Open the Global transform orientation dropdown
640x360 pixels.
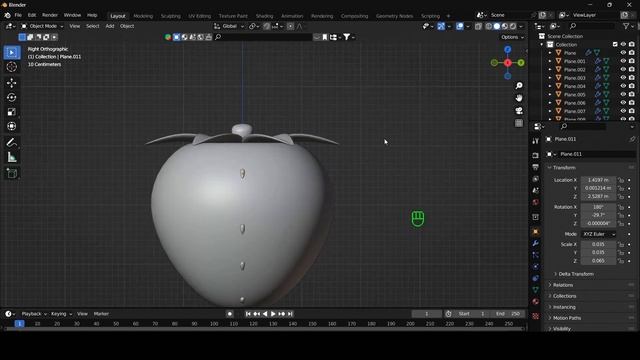(x=229, y=26)
